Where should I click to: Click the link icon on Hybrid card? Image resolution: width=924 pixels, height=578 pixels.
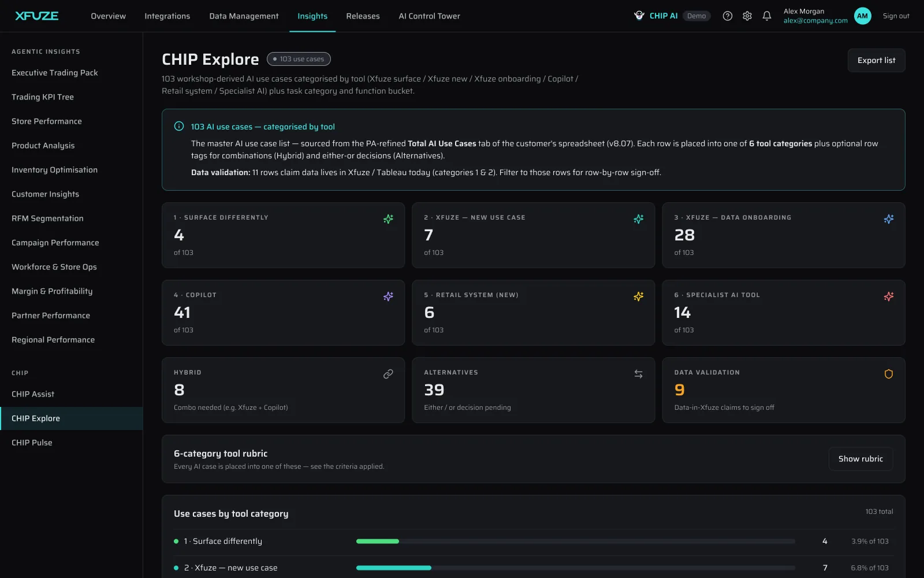click(x=388, y=374)
